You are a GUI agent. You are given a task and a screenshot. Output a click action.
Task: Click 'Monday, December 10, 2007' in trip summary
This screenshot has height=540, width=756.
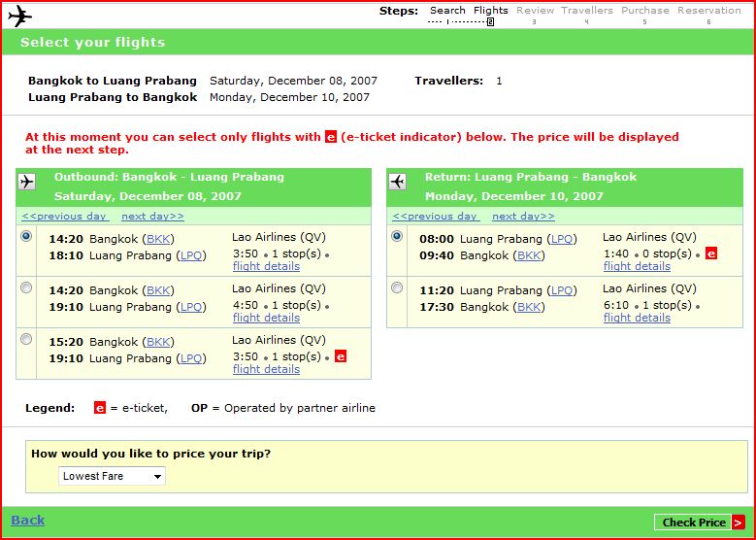[x=289, y=97]
